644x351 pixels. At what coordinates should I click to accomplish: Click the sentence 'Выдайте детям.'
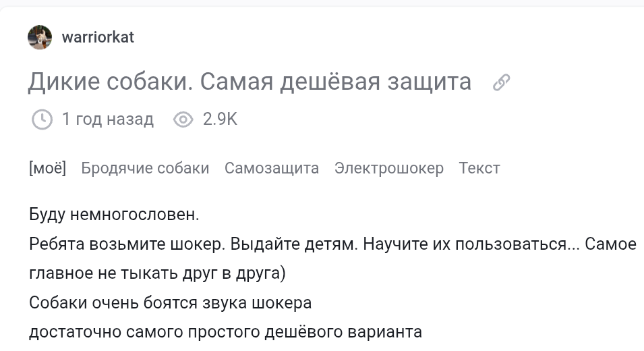tap(294, 244)
